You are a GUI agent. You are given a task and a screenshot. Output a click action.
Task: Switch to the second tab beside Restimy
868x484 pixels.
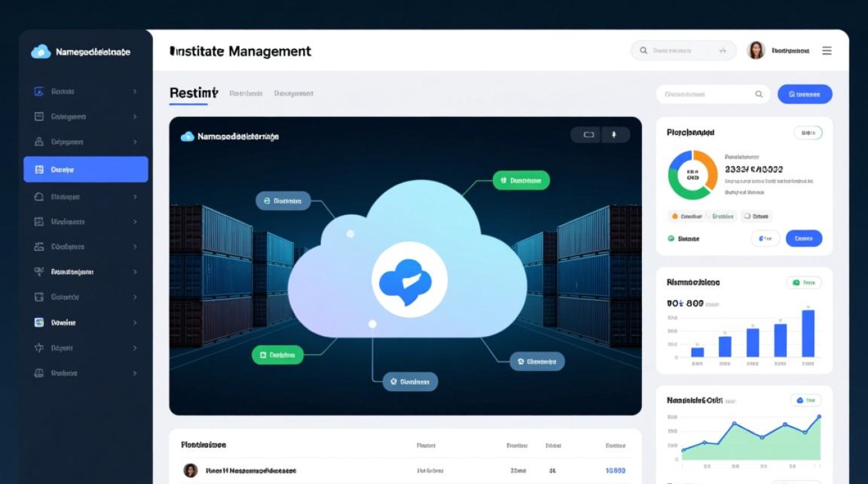[x=245, y=94]
